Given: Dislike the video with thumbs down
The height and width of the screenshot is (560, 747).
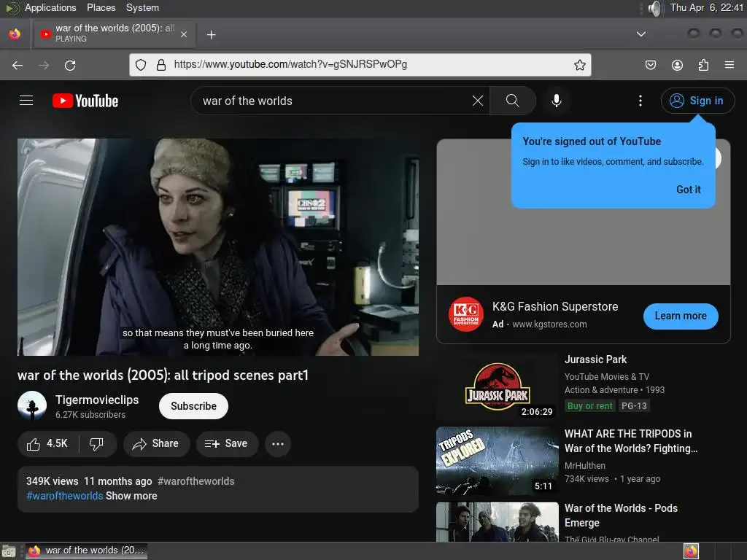Looking at the screenshot, I should coord(97,444).
